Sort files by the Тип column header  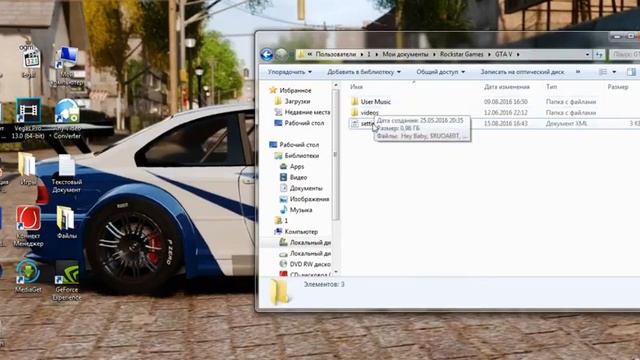click(551, 87)
